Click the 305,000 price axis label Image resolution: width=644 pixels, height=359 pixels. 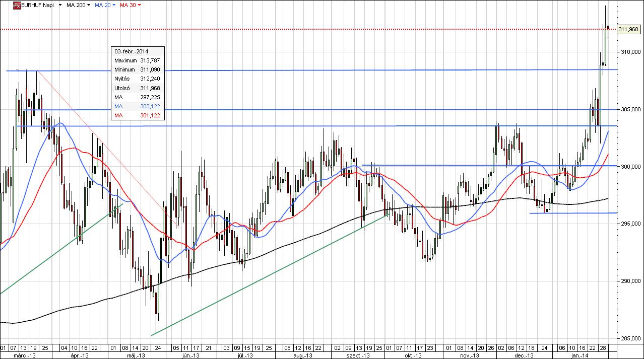pos(631,109)
